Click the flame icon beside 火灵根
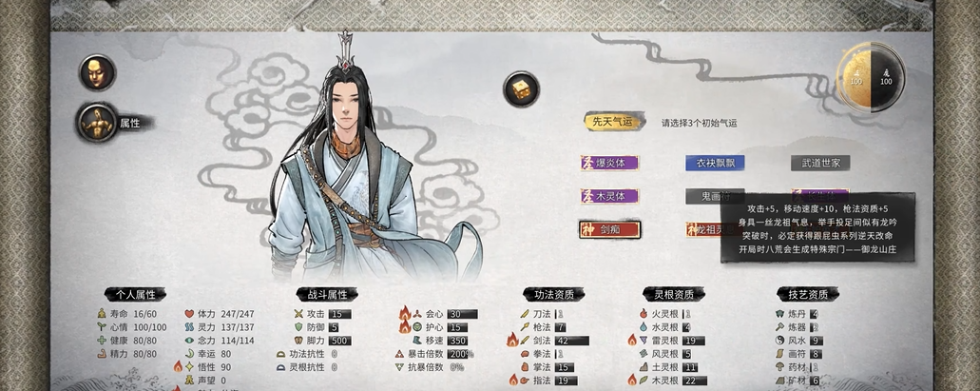The image size is (980, 391). pyautogui.click(x=644, y=314)
